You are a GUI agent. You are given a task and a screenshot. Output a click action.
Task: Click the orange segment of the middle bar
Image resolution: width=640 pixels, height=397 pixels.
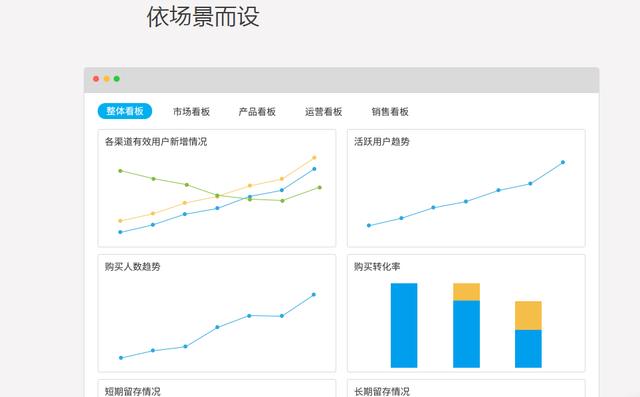click(x=467, y=292)
